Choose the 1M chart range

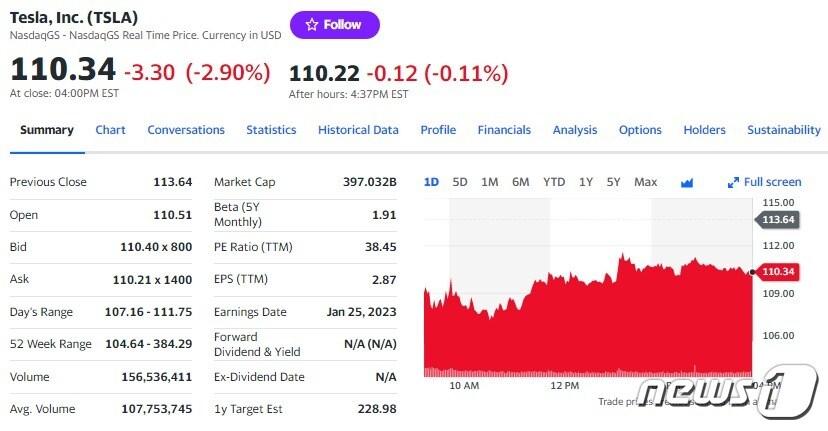tap(490, 182)
